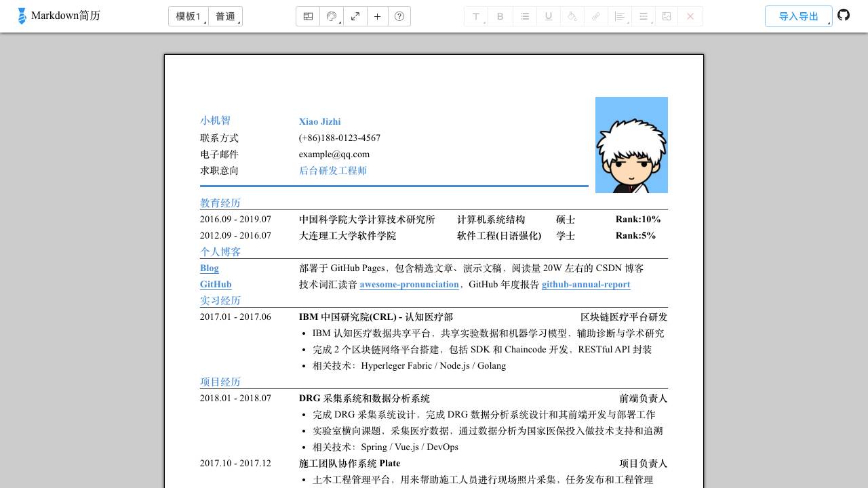Click DRG 采集系统和数据分析系统 title
Screen dimensions: 868x488
pyautogui.click(x=364, y=399)
